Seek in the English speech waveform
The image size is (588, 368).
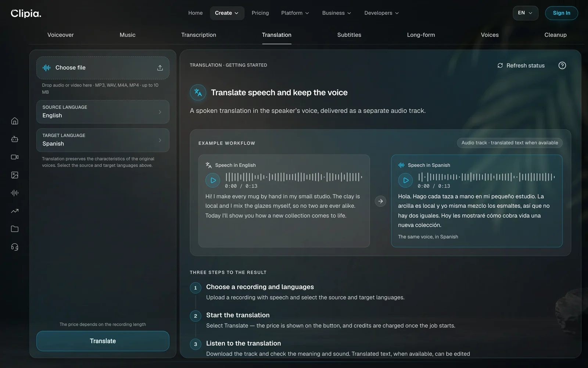click(x=294, y=177)
